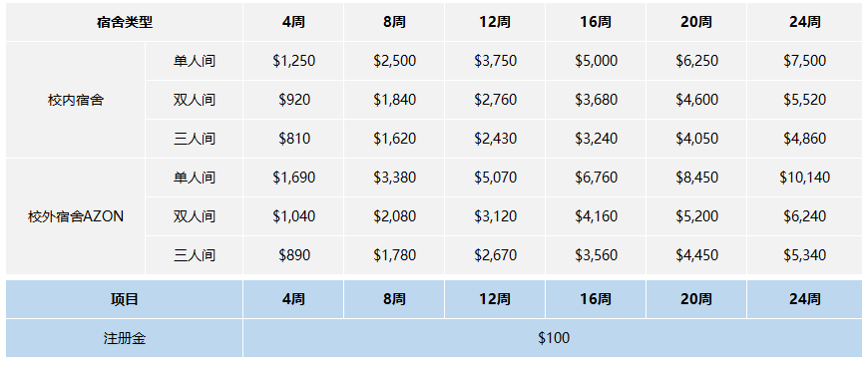This screenshot has width=868, height=368.
Task: Select the 24周 header in the top table
Action: coord(804,22)
